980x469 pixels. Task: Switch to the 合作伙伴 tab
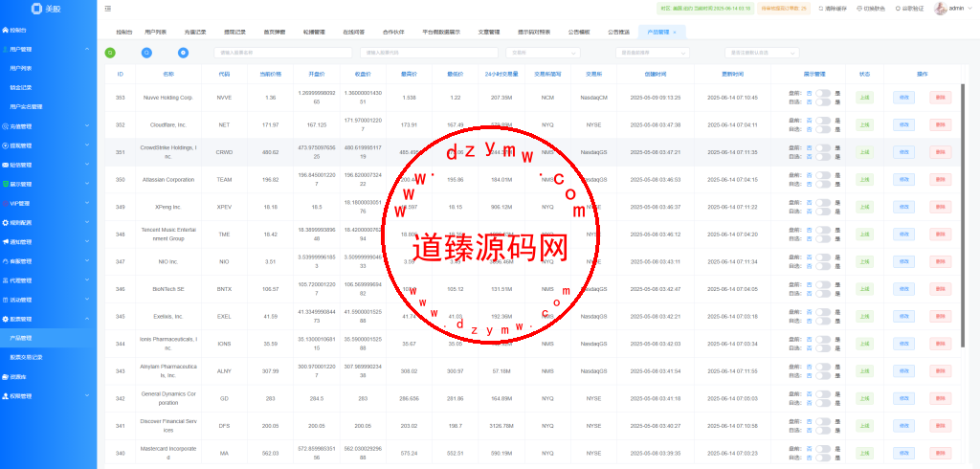click(x=393, y=32)
